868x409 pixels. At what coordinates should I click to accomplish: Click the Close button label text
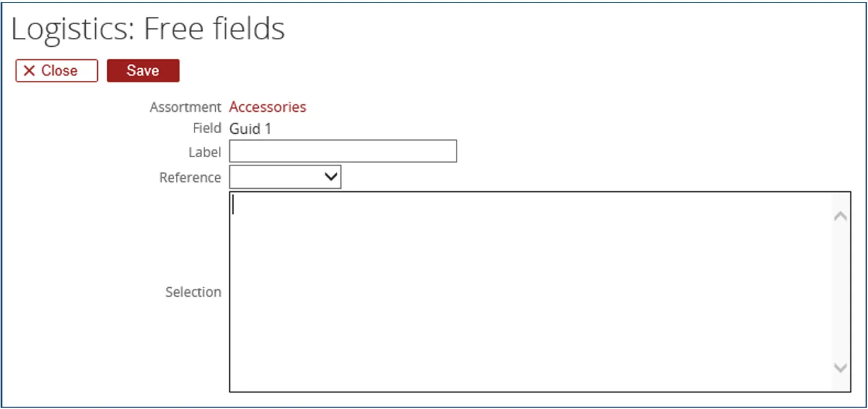click(59, 71)
